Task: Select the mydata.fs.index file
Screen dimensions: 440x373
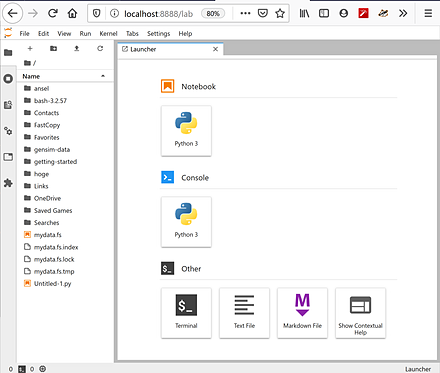Action: (65, 247)
